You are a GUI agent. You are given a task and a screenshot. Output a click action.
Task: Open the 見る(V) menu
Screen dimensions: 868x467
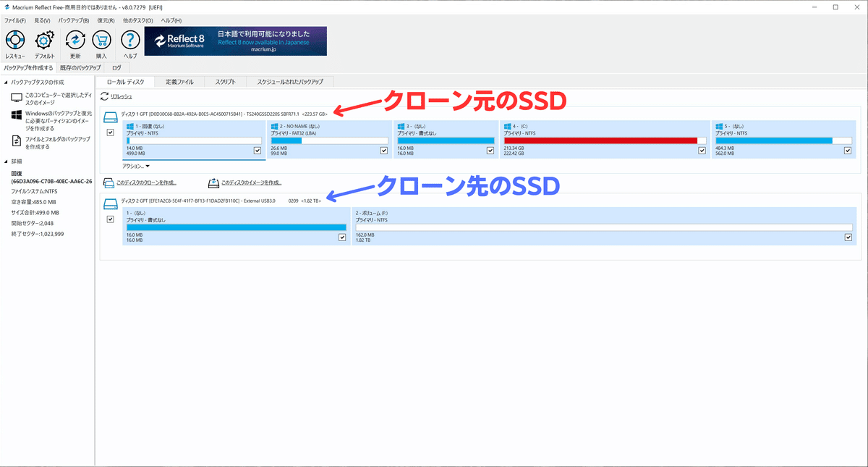[x=43, y=20]
